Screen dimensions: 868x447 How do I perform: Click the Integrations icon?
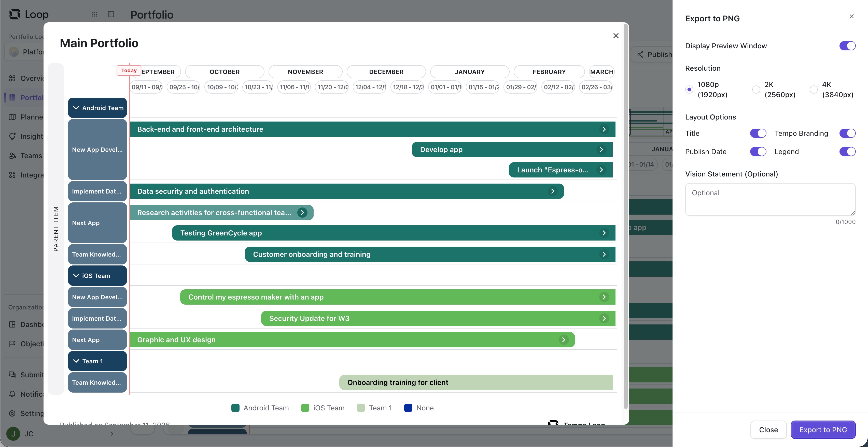pos(12,175)
